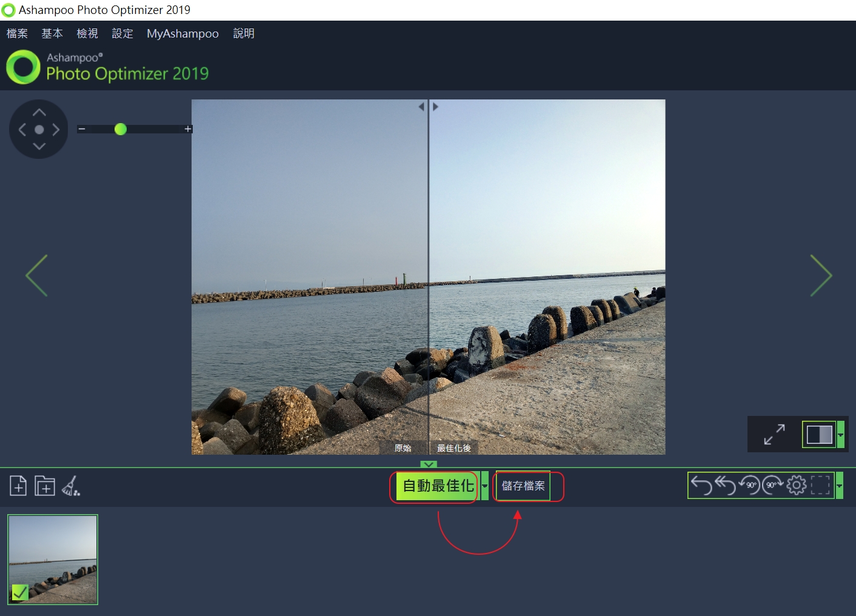This screenshot has width=856, height=616.
Task: Toggle the before/after split view mode
Action: coord(819,434)
